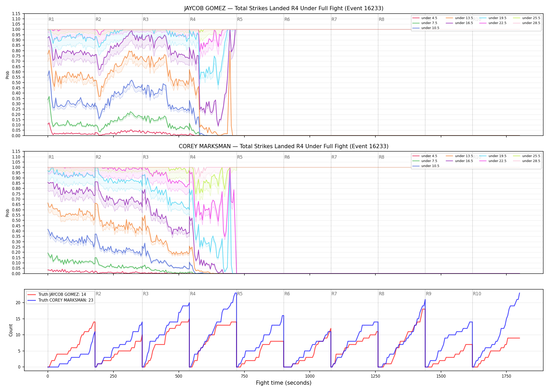Click the 'Fight time (seconds)' axis label
The image size is (549, 392).
click(284, 383)
